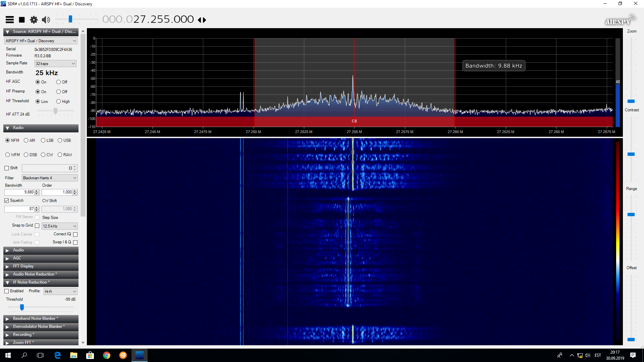Open Chrome from the taskbar

[x=107, y=355]
